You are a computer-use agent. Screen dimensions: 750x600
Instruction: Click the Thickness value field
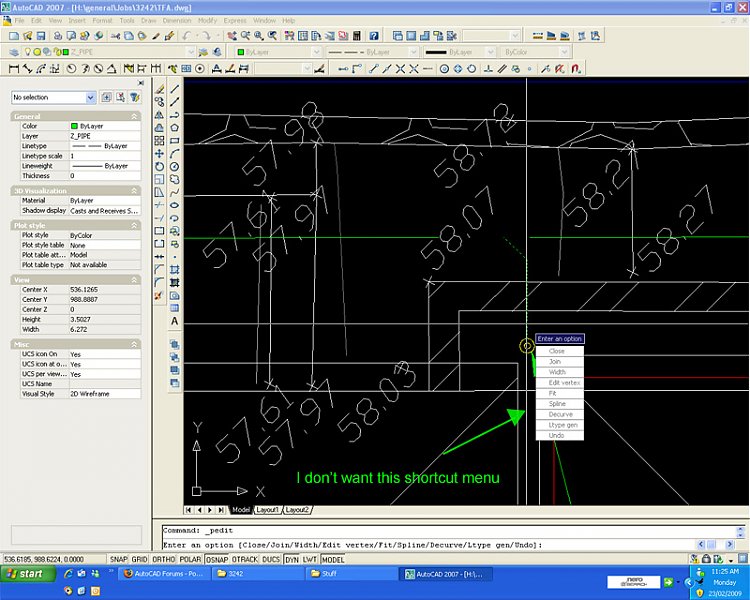(x=105, y=176)
